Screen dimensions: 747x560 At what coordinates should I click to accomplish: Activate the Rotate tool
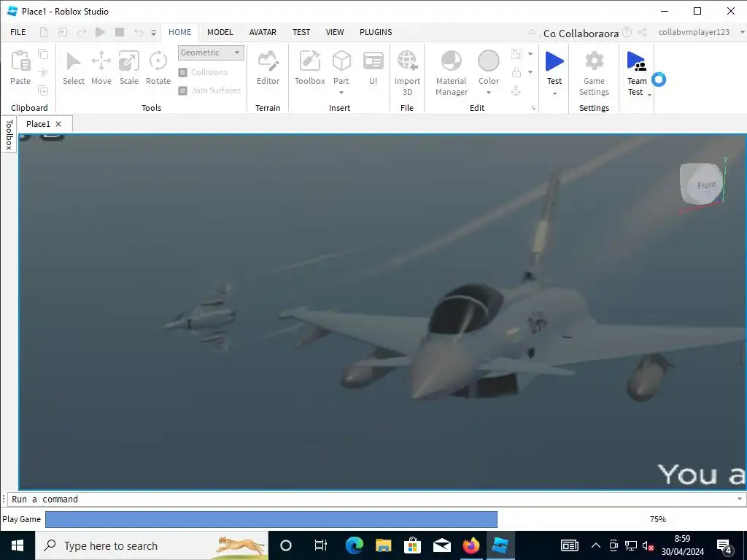pos(158,68)
